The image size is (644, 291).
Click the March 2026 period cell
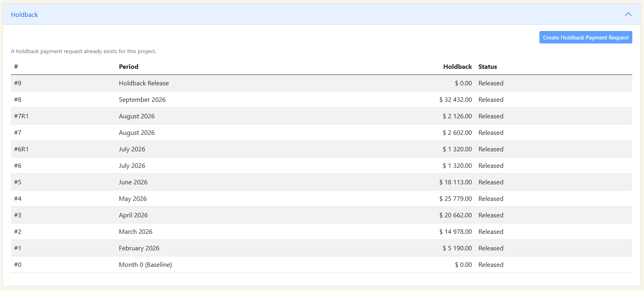click(136, 232)
